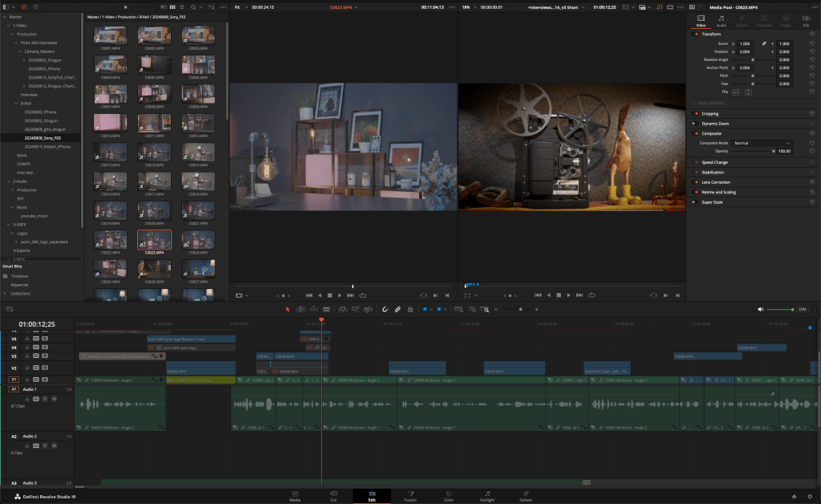Screen dimensions: 821x504
Task: Disable the Cropping toggle
Action: (695, 113)
